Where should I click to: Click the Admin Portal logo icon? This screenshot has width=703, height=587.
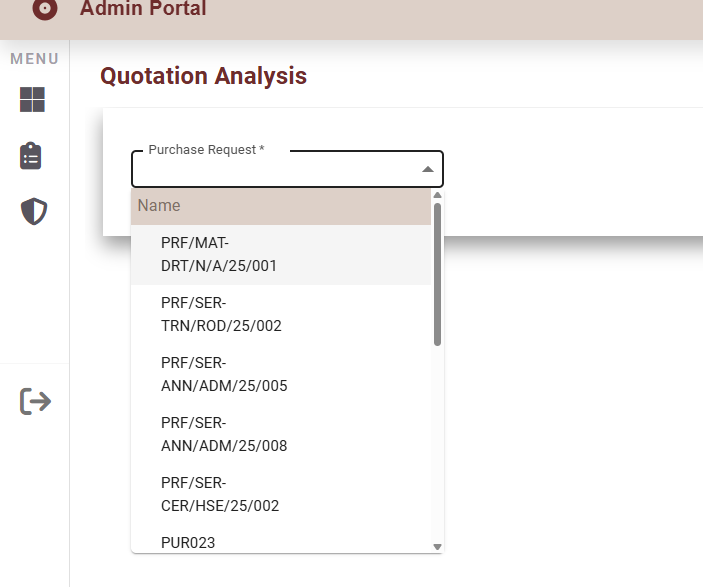click(x=44, y=8)
